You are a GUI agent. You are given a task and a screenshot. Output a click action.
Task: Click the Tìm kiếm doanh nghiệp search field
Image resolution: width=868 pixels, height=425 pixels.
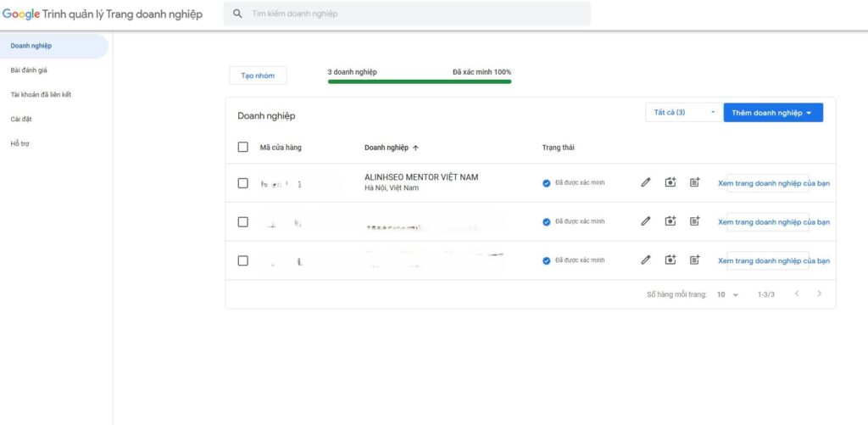pos(407,14)
